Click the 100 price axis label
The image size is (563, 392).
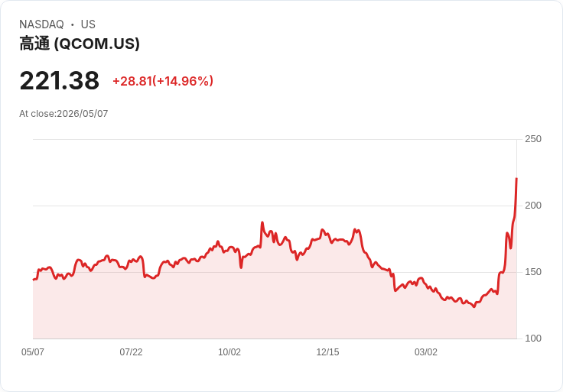click(533, 339)
